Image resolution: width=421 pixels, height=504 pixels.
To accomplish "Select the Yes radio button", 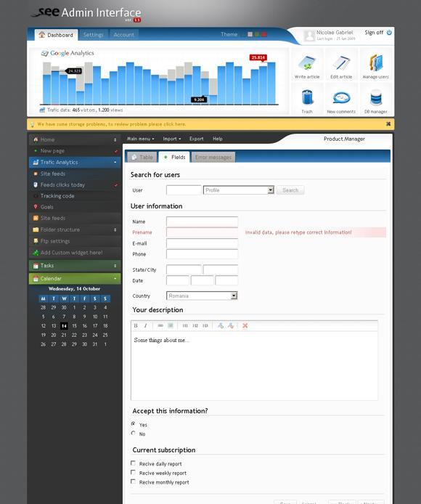I will (x=133, y=424).
